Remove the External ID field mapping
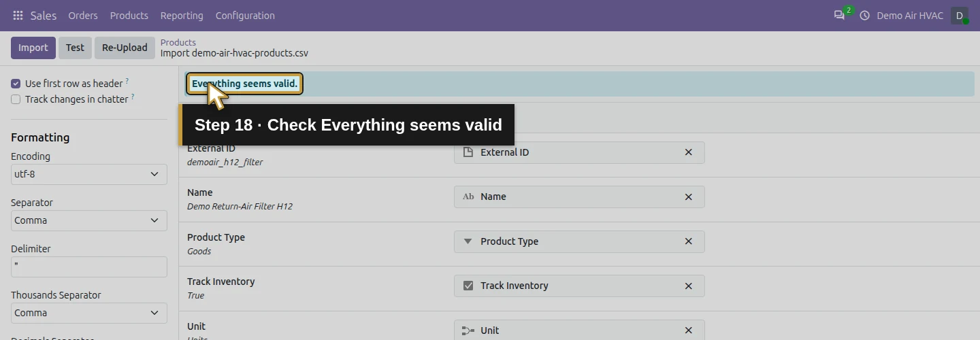Viewport: 980px width, 340px height. coord(688,152)
